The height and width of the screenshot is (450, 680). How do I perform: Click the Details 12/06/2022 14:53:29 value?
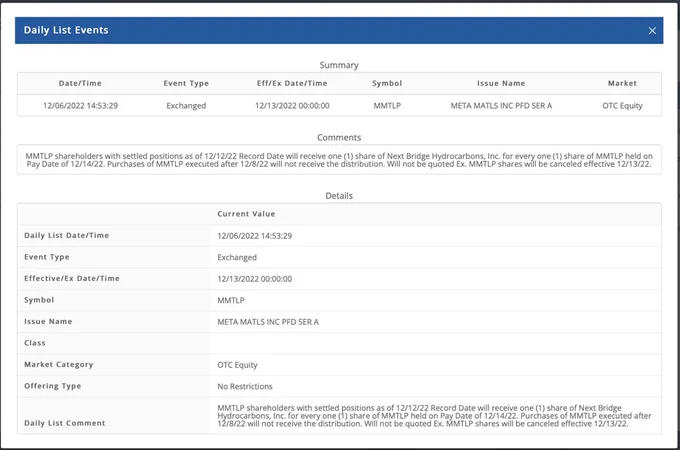click(255, 236)
